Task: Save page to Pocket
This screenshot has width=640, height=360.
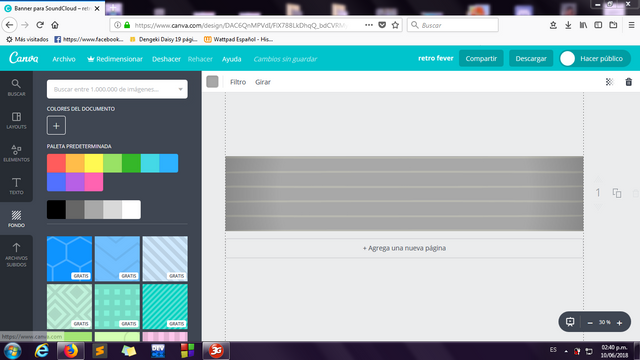Action: tap(382, 25)
